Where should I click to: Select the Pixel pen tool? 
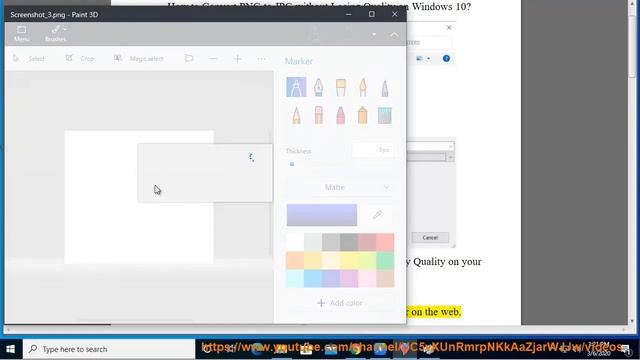[x=384, y=87]
